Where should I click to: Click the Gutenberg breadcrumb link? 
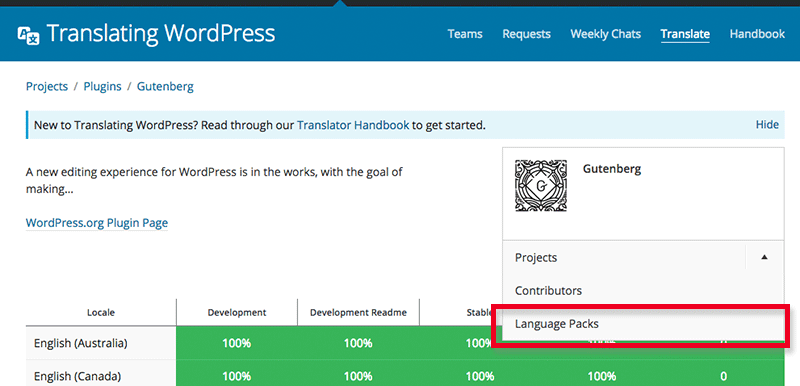pyautogui.click(x=165, y=86)
